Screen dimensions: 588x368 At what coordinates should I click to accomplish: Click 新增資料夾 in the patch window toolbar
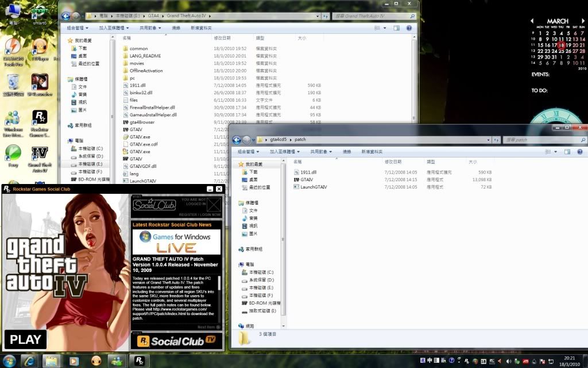click(372, 152)
